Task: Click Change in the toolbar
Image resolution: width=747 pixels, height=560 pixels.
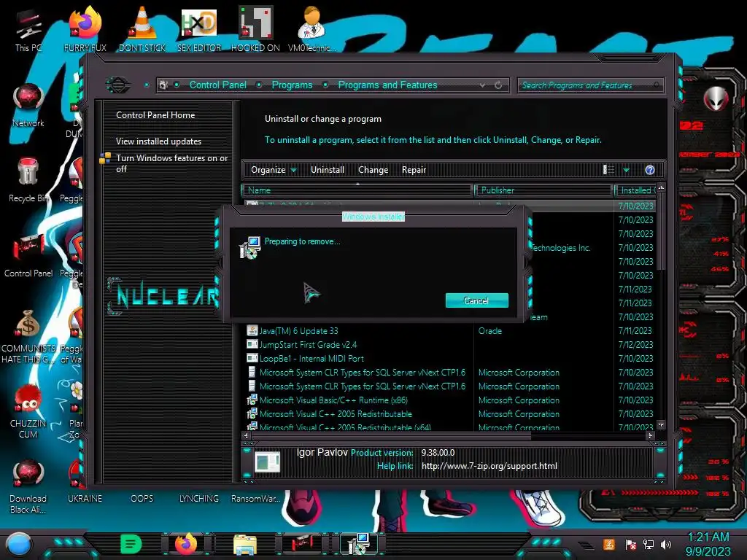Action: (373, 170)
